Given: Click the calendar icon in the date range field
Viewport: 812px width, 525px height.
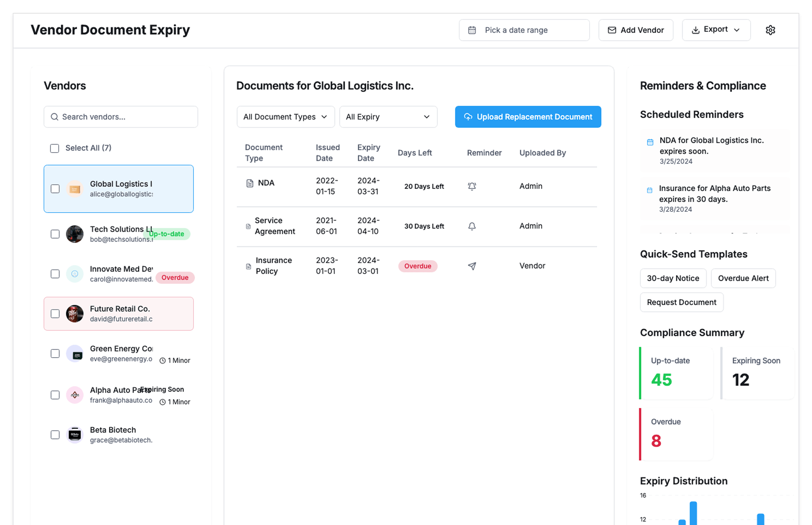Looking at the screenshot, I should coord(472,30).
